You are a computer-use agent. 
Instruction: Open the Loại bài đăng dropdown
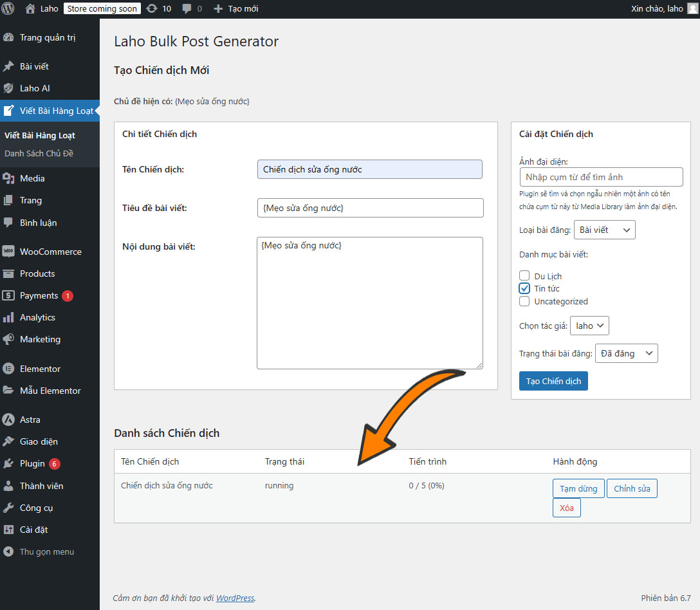pyautogui.click(x=604, y=230)
